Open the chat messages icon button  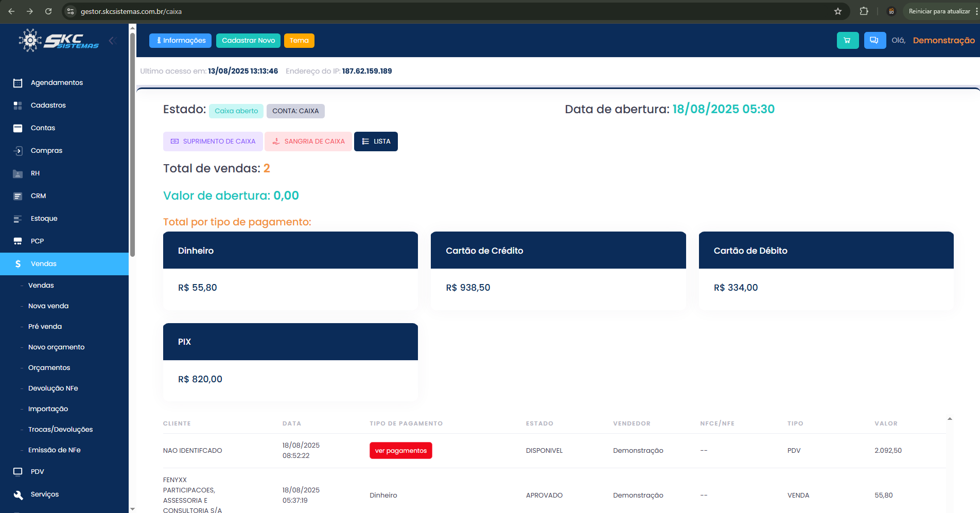(874, 41)
